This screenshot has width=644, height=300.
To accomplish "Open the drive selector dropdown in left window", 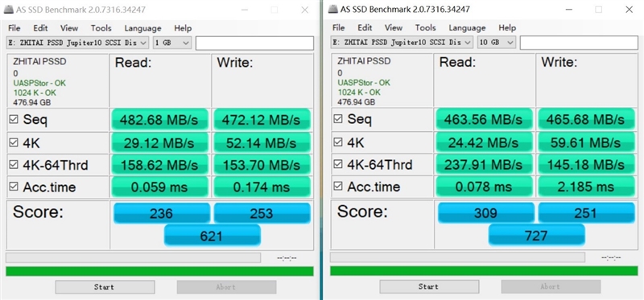I will (78, 43).
